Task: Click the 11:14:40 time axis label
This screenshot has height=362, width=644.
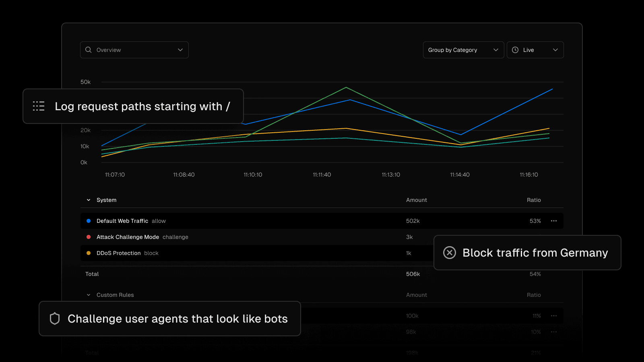Action: pos(460,175)
